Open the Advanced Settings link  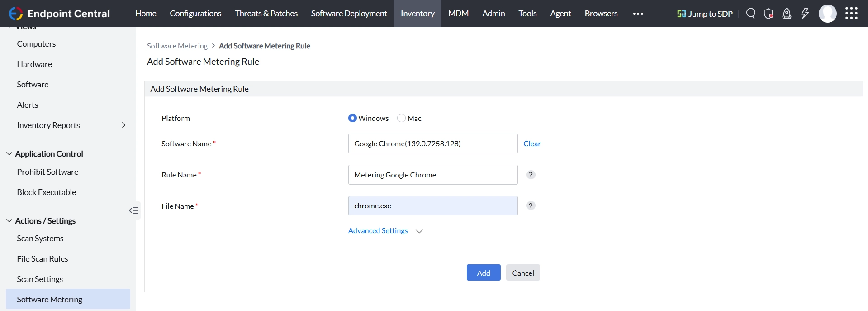(x=378, y=230)
